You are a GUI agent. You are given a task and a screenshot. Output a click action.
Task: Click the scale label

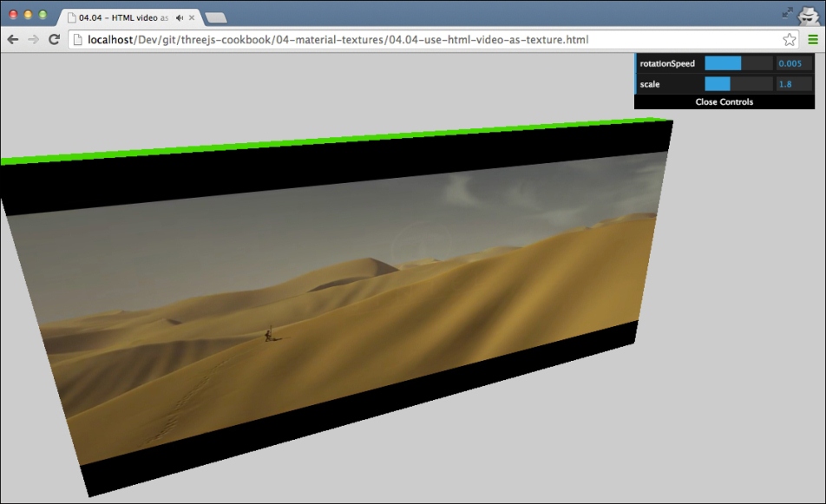[x=650, y=84]
